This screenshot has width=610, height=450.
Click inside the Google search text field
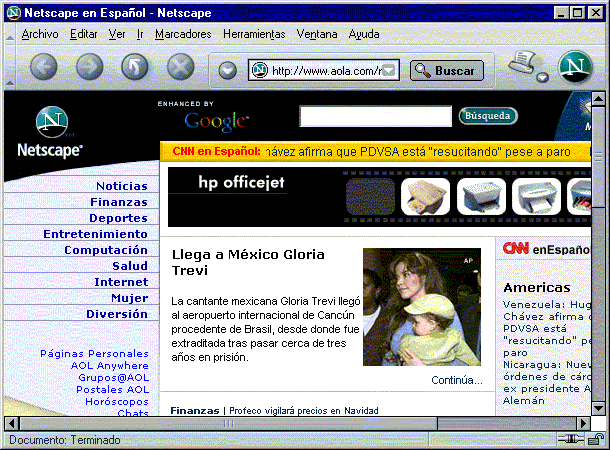[375, 116]
